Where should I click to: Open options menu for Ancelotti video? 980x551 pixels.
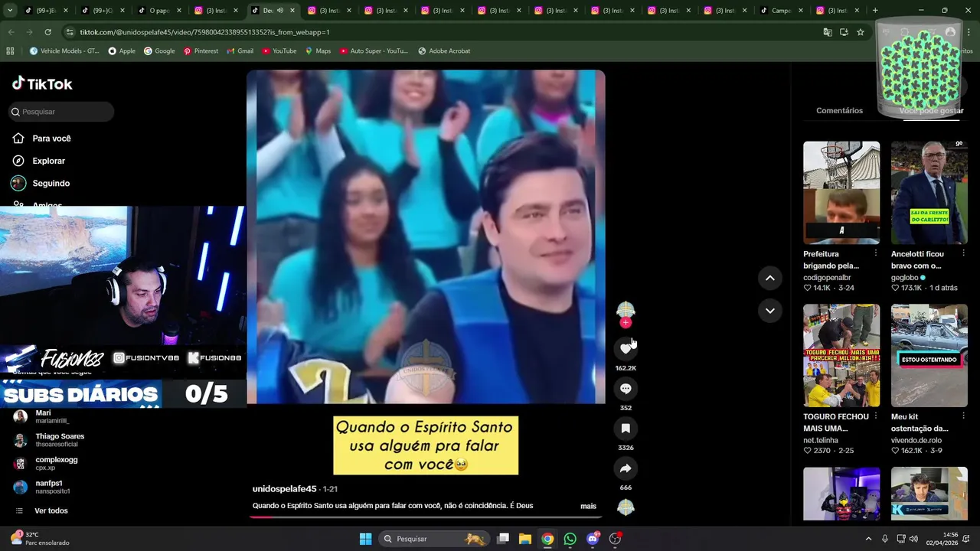point(963,253)
